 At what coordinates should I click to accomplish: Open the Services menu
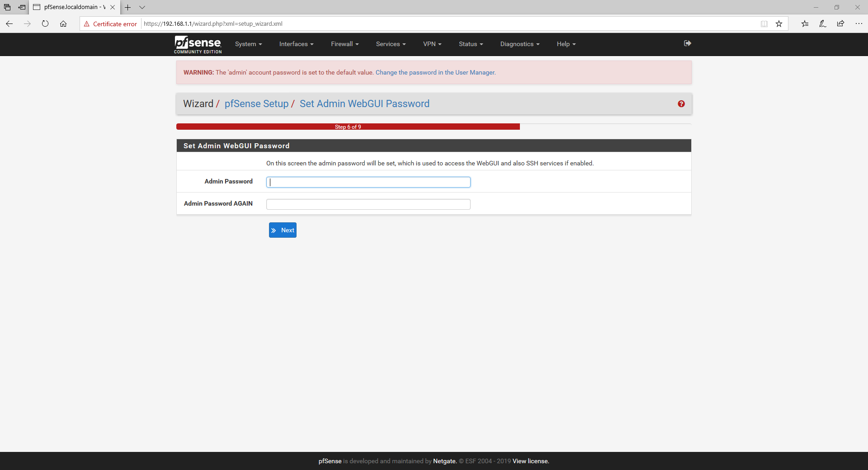tap(391, 44)
